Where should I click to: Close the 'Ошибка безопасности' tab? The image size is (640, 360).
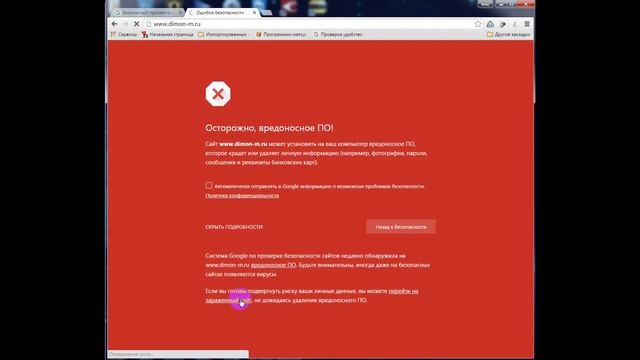[254, 13]
